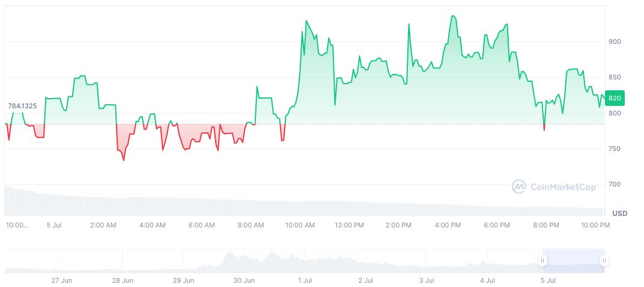Click the 4:00 PM time axis label

point(448,225)
